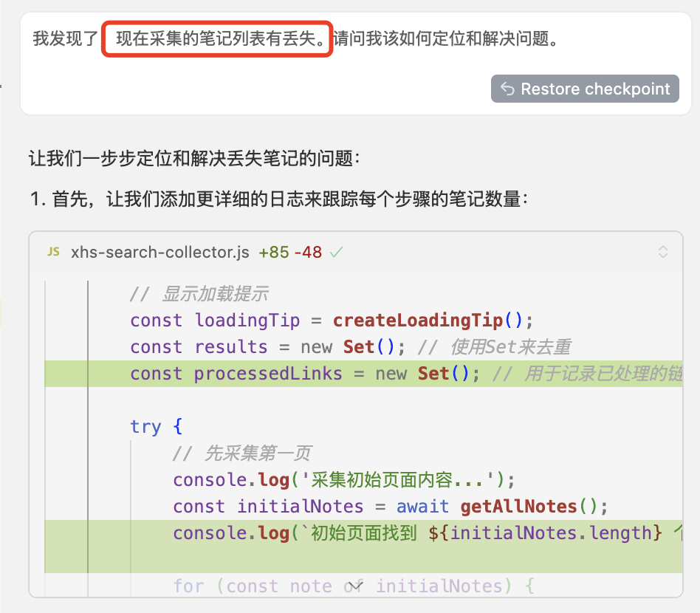Click the comment '// 先采集第一页'

click(x=242, y=453)
